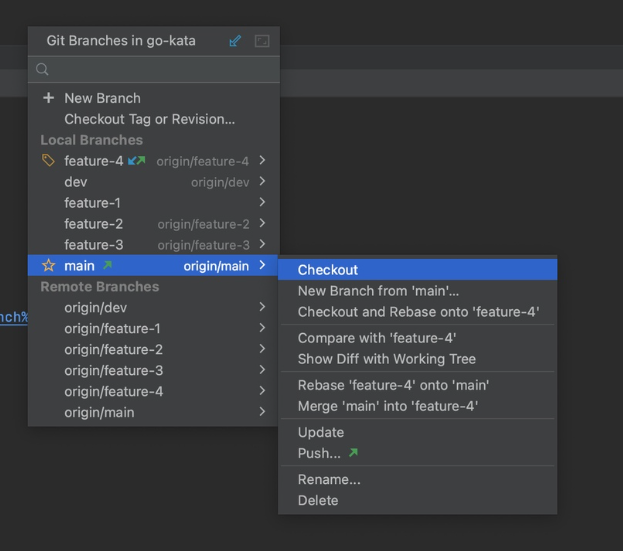Screen dimensions: 623x551
Task: Click Delete in the branch menu
Action: point(318,500)
